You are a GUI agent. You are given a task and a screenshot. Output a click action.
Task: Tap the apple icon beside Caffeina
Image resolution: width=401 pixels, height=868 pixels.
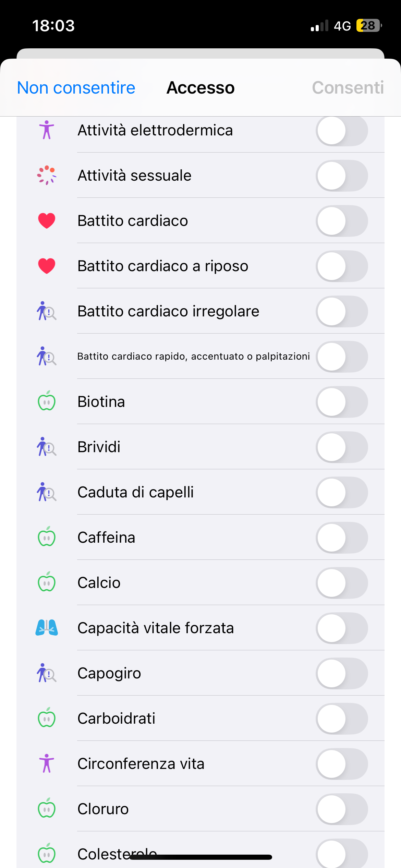[47, 537]
